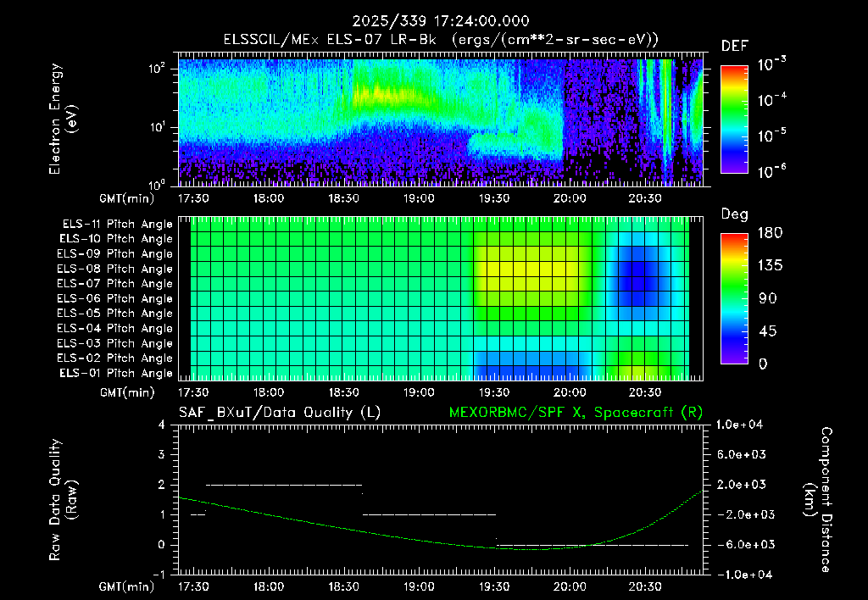Viewport: 868px width, 600px height.
Task: Click the DEF color scale bar
Action: pos(734,119)
